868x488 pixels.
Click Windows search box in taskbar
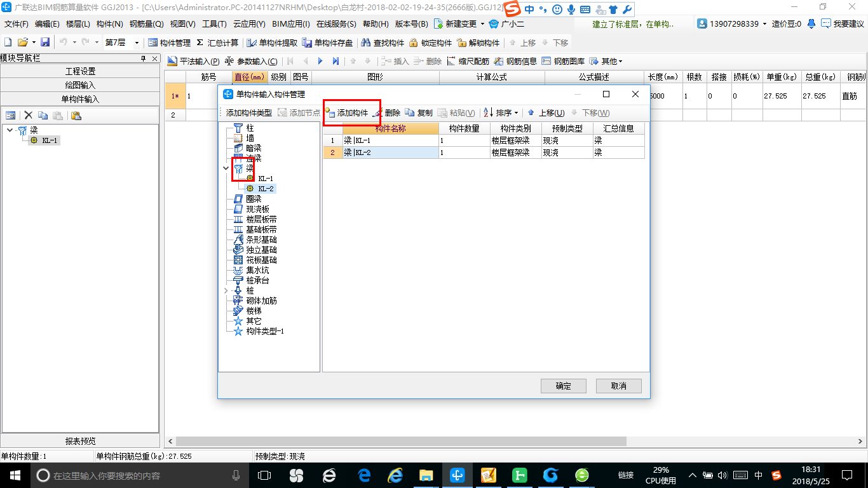pos(139,475)
